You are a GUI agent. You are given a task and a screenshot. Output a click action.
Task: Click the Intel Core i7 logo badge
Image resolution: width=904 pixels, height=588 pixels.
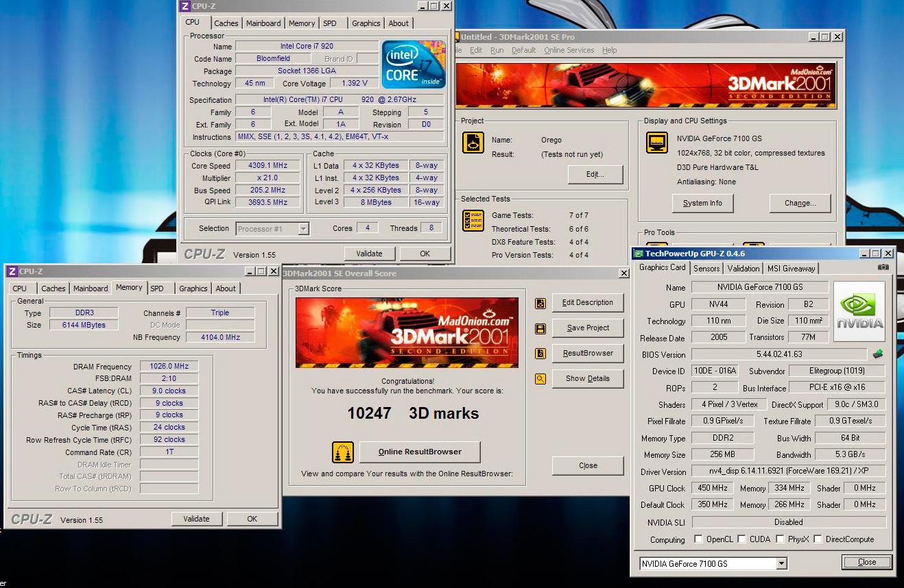(x=414, y=65)
